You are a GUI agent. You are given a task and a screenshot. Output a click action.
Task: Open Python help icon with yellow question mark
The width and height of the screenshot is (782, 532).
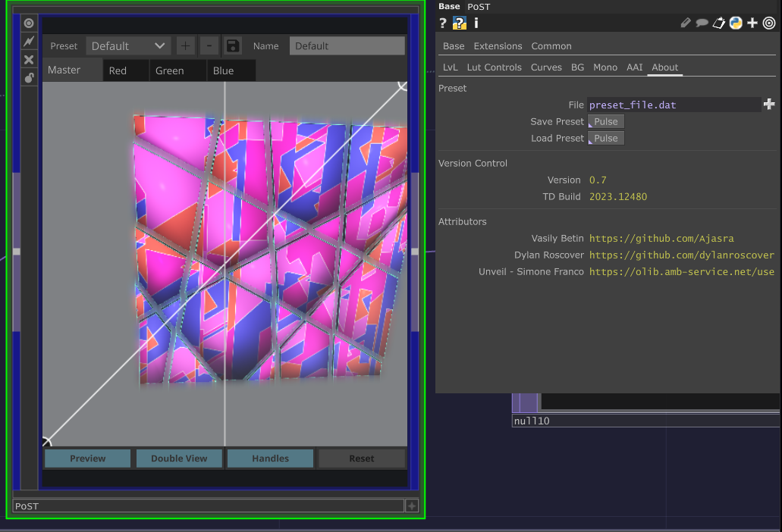pyautogui.click(x=460, y=23)
